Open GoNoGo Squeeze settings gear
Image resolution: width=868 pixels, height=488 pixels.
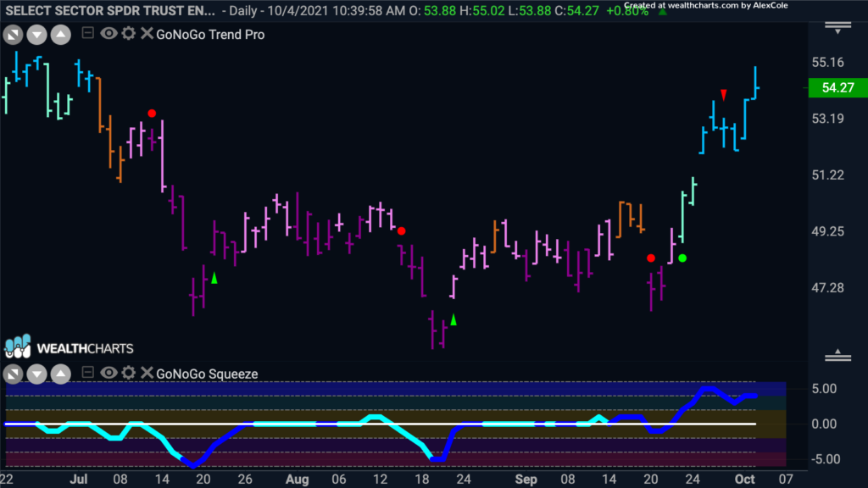(129, 373)
